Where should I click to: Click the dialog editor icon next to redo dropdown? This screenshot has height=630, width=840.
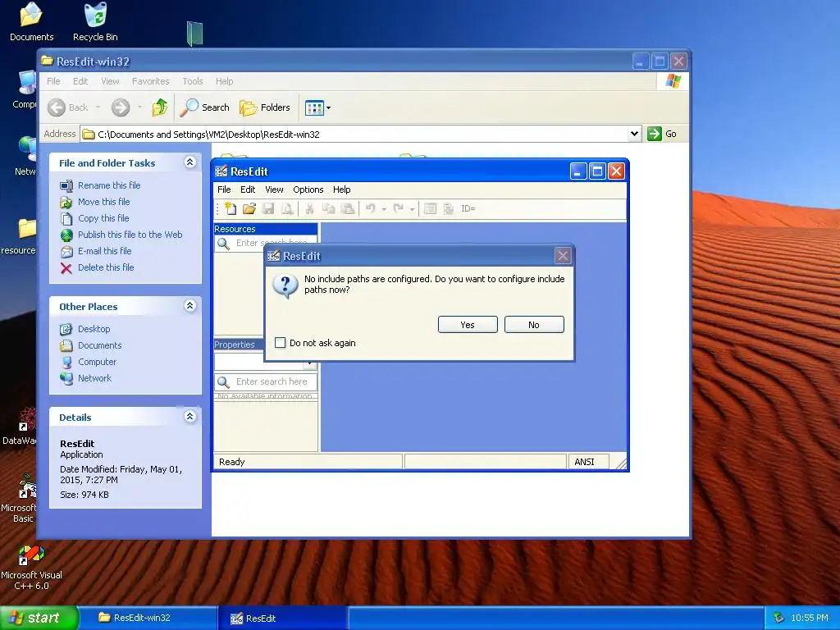(430, 208)
